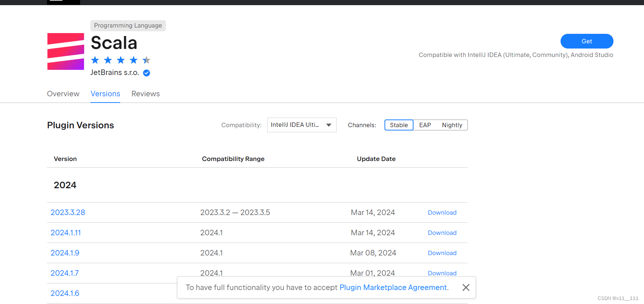Open the Reviews tab
This screenshot has width=644, height=304.
click(x=146, y=94)
